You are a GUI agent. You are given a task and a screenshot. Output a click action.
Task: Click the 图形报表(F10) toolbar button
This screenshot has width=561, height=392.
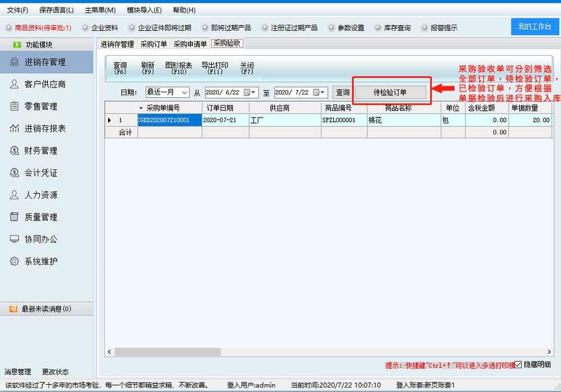coord(178,68)
